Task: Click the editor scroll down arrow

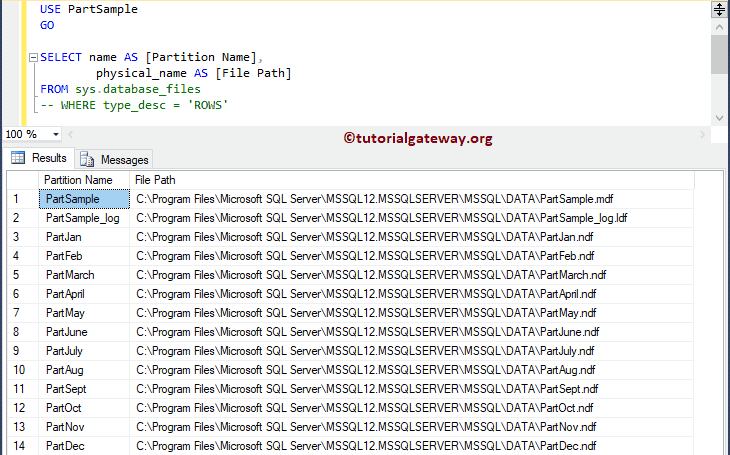Action: coord(719,118)
